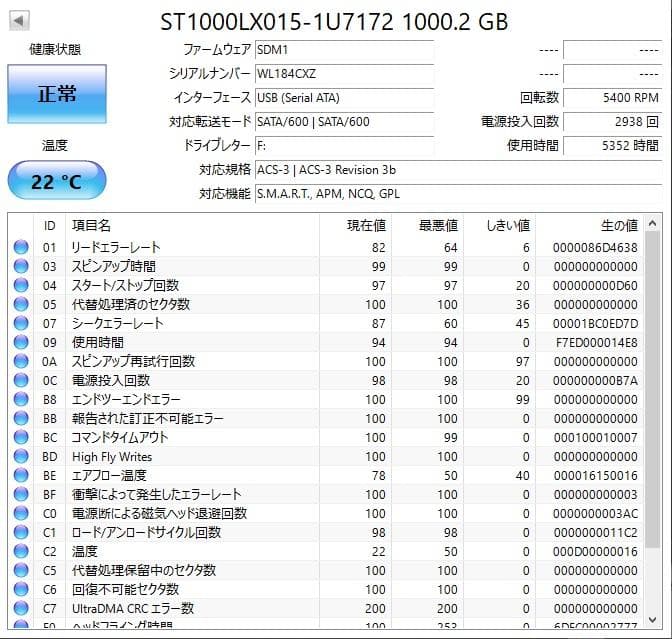
Task: Select the status circle for ID C0 row
Action: (x=21, y=513)
